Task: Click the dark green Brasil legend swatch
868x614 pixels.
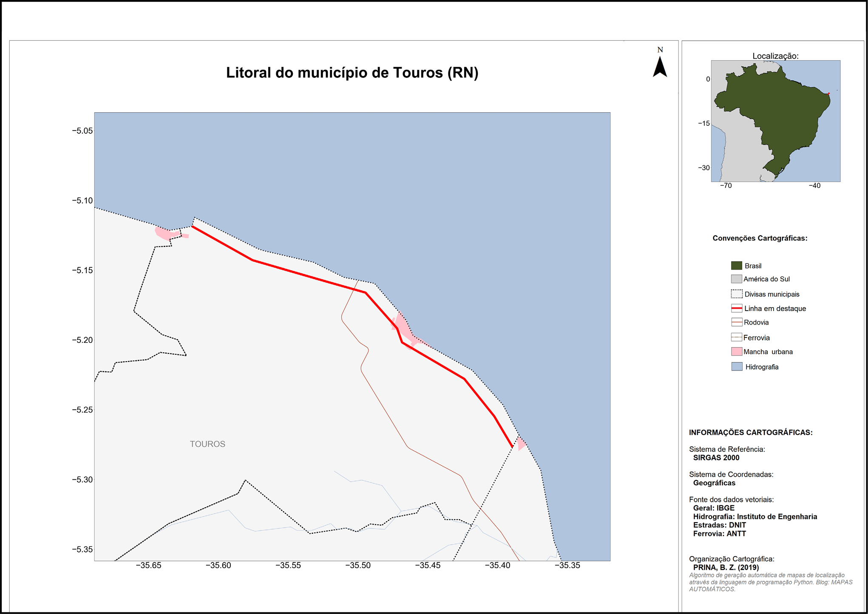Action: [x=736, y=266]
